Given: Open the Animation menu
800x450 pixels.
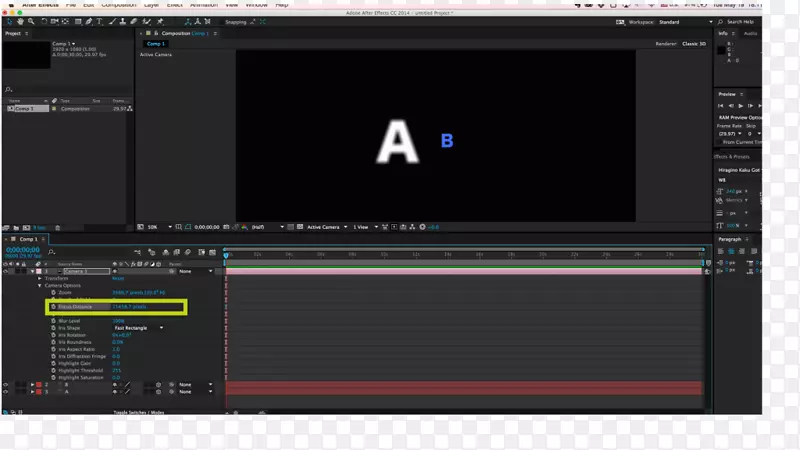Looking at the screenshot, I should tap(204, 5).
